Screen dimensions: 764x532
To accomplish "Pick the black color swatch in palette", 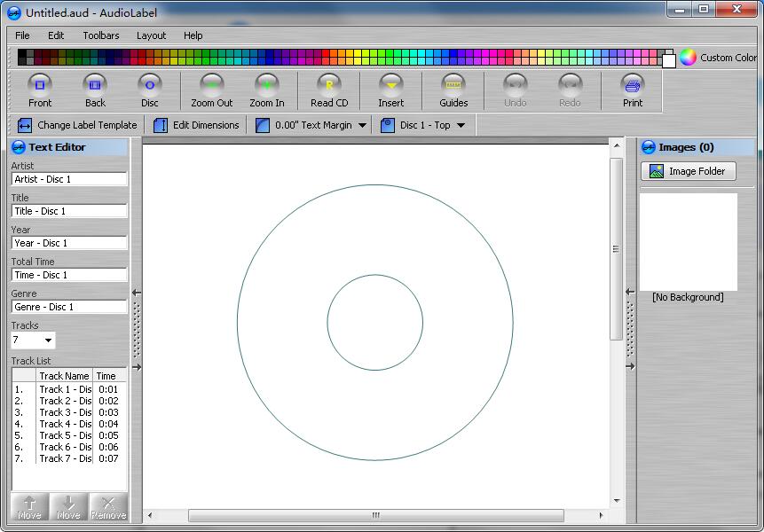I will (21, 53).
